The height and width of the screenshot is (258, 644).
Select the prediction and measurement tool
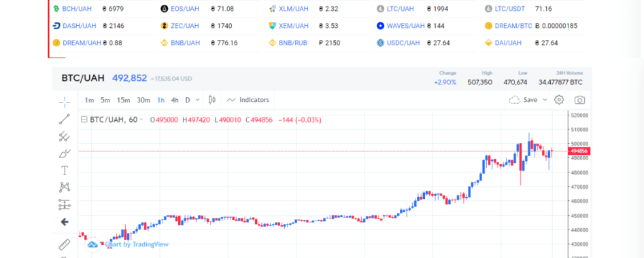click(64, 204)
